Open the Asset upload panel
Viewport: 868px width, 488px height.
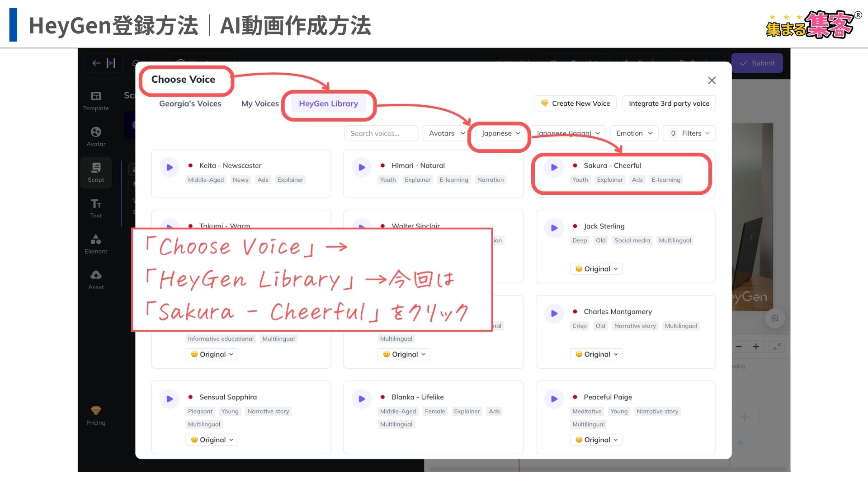pyautogui.click(x=96, y=280)
